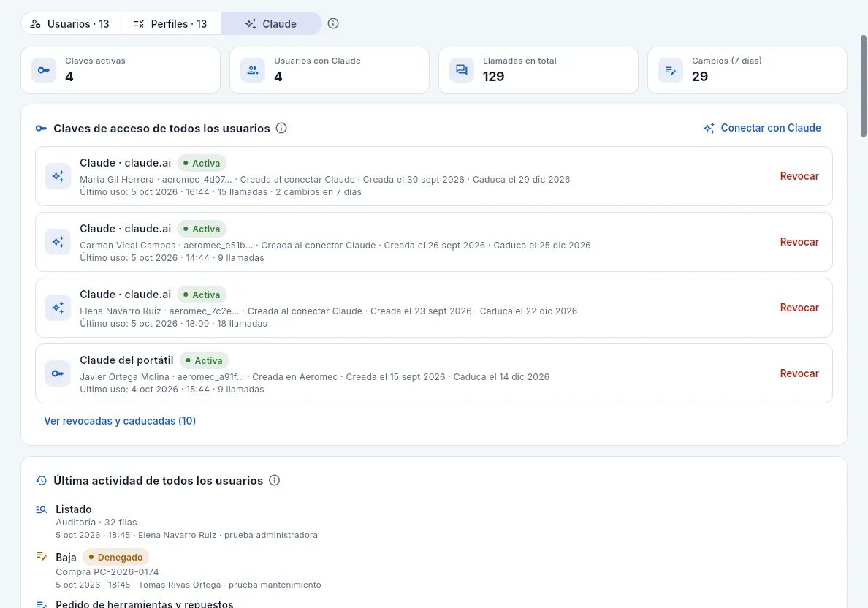Click the sparkle icon in Conectar con Claude

tap(709, 129)
